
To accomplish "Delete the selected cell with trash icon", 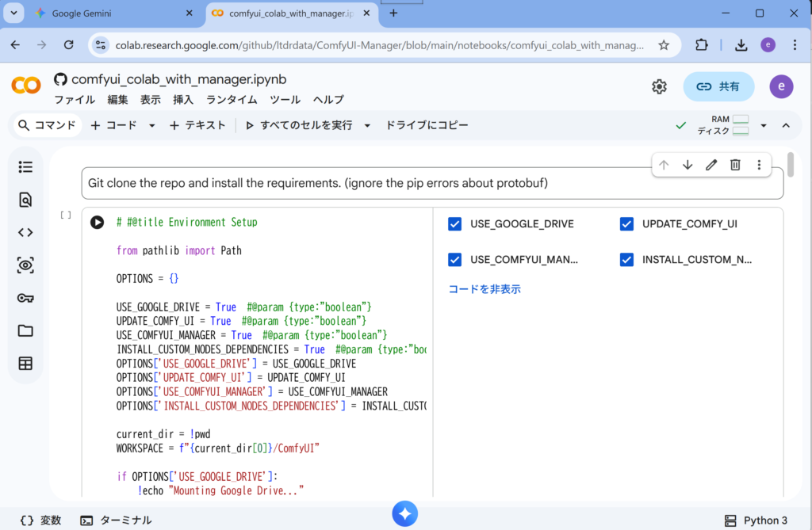I will pyautogui.click(x=735, y=165).
